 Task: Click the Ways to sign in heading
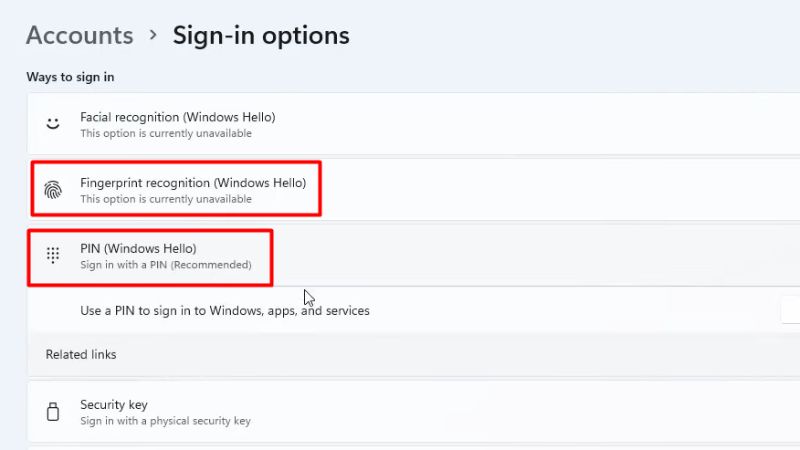70,77
